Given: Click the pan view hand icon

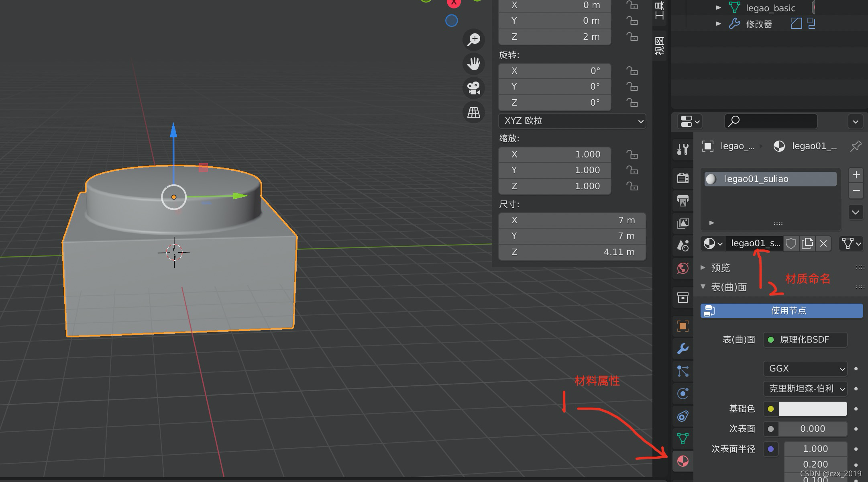Looking at the screenshot, I should pyautogui.click(x=474, y=63).
